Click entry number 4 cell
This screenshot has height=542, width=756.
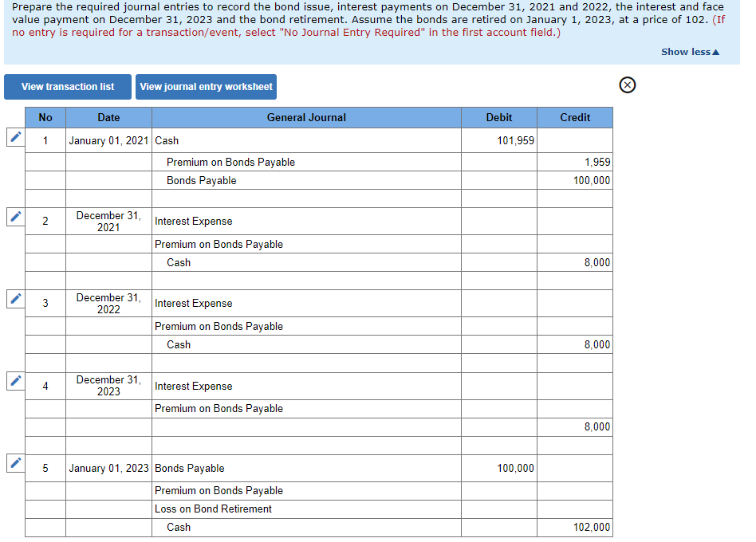[x=45, y=386]
